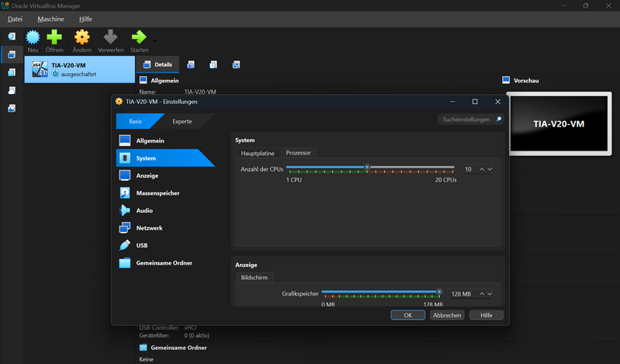Click the OK button
620x364 pixels.
pyautogui.click(x=407, y=315)
